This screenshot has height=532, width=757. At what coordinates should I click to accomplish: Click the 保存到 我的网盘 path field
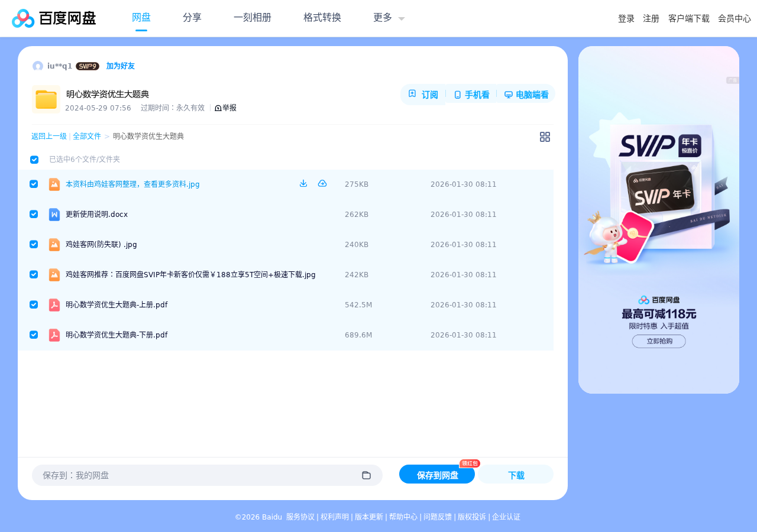pyautogui.click(x=207, y=475)
